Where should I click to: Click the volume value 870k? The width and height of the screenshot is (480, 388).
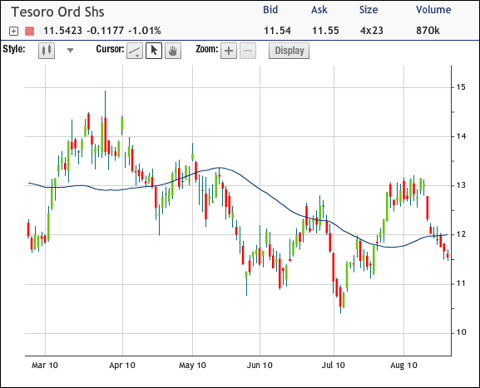coord(428,31)
